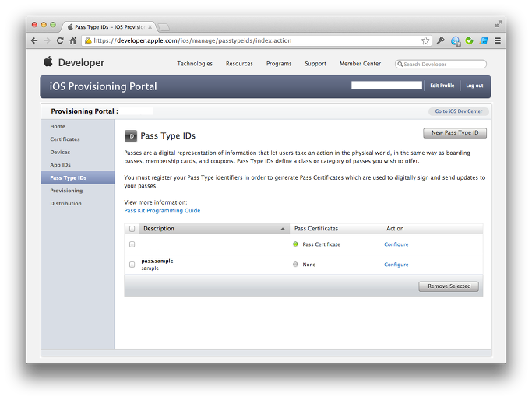Open Devices in sidebar
The image size is (532, 400).
(x=60, y=152)
